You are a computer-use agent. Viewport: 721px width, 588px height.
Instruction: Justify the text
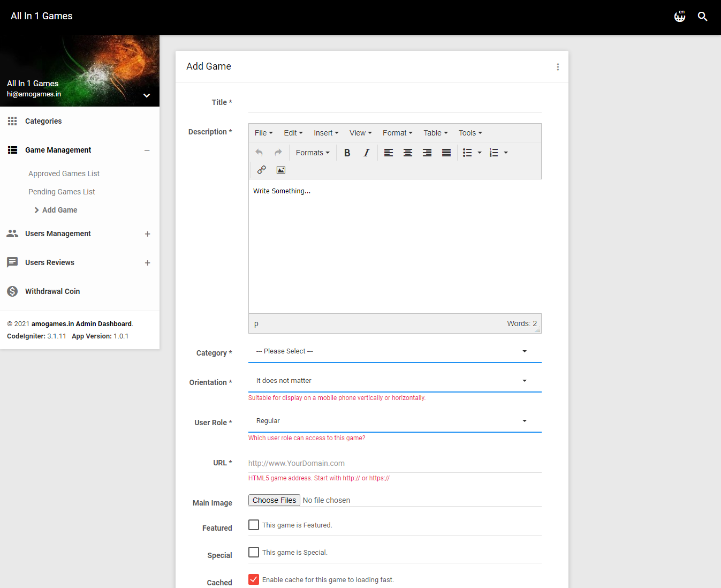click(x=446, y=153)
